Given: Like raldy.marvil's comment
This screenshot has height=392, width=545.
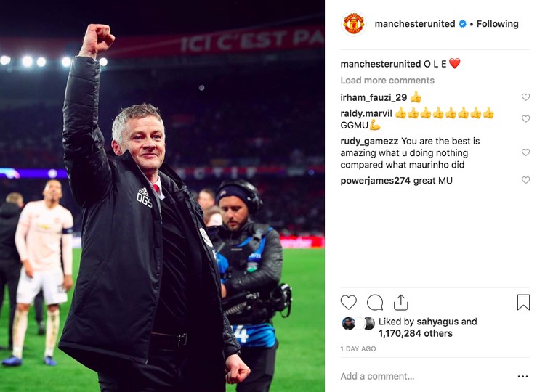Looking at the screenshot, I should click(525, 119).
